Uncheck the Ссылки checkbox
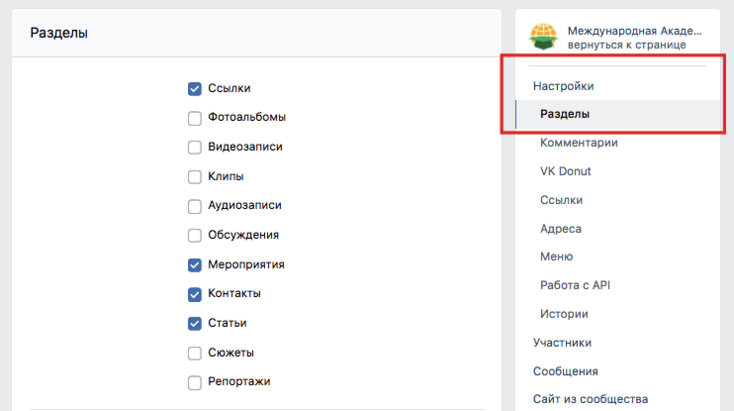 (x=195, y=88)
